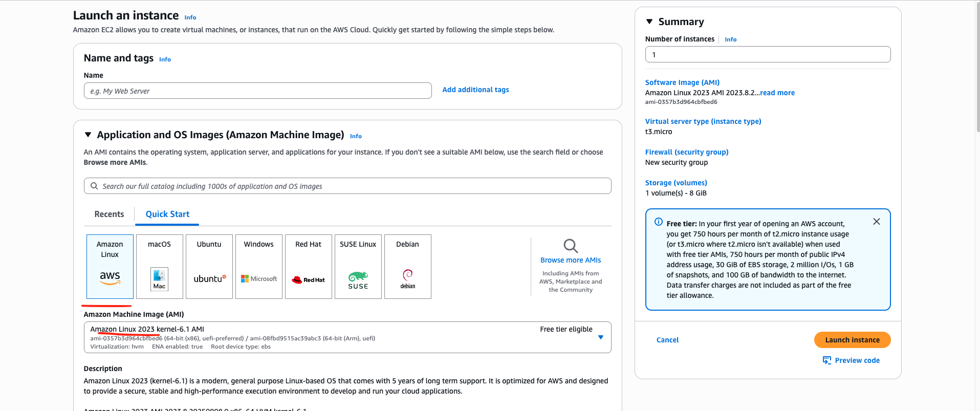Screen dimensions: 980x411
Task: Open the Browse more AMIs link
Action: point(571,260)
